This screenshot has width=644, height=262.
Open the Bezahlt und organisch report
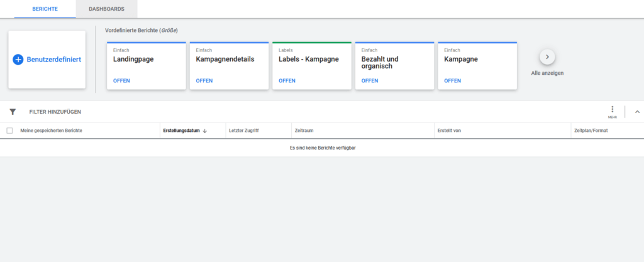click(370, 80)
